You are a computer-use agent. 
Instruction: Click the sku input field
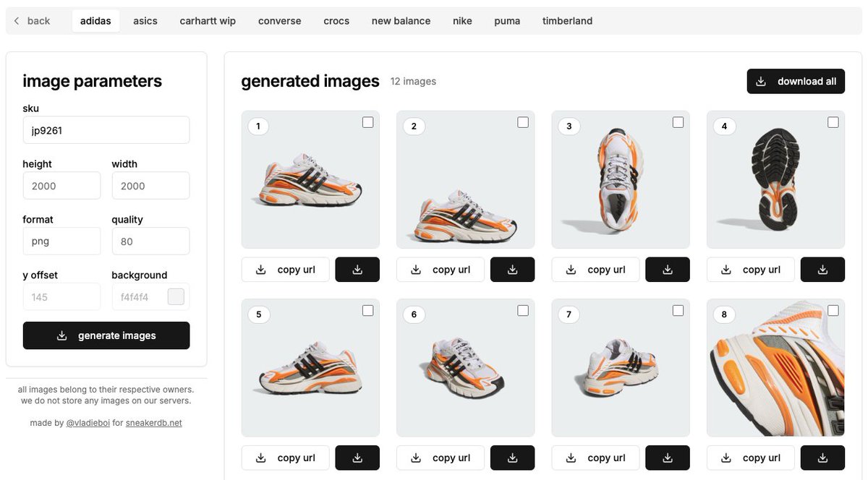106,130
